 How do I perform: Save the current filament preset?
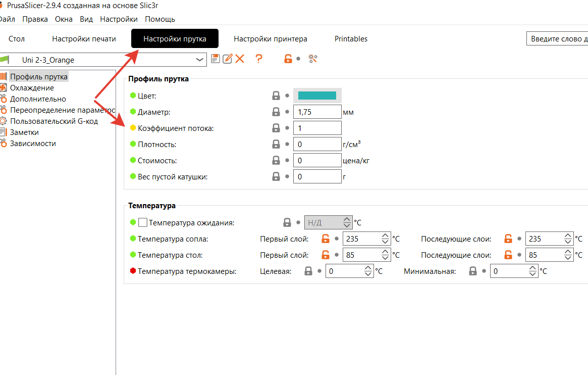[216, 59]
